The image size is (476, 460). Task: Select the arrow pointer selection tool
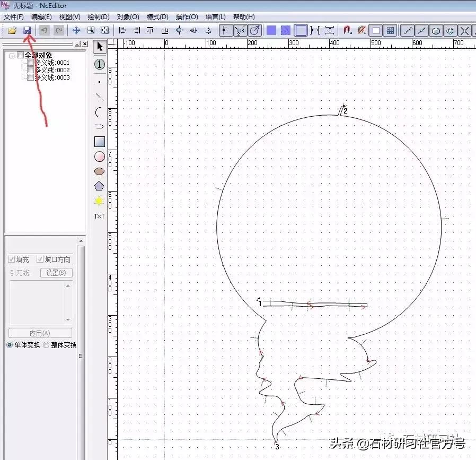click(99, 47)
